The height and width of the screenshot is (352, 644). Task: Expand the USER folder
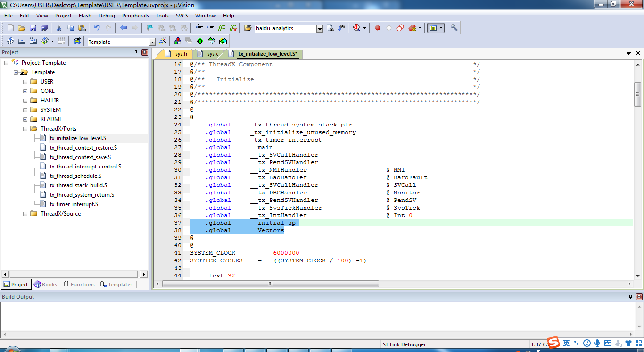[25, 82]
